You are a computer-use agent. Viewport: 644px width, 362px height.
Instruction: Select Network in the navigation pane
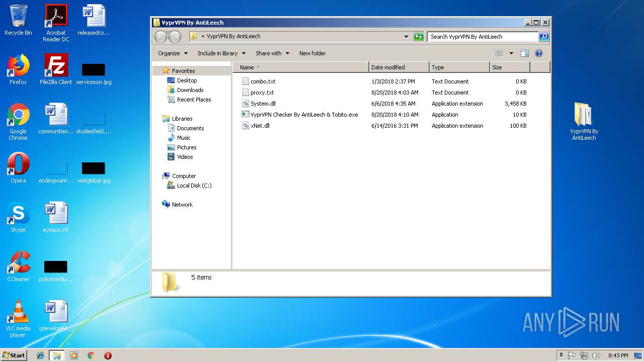click(x=182, y=205)
